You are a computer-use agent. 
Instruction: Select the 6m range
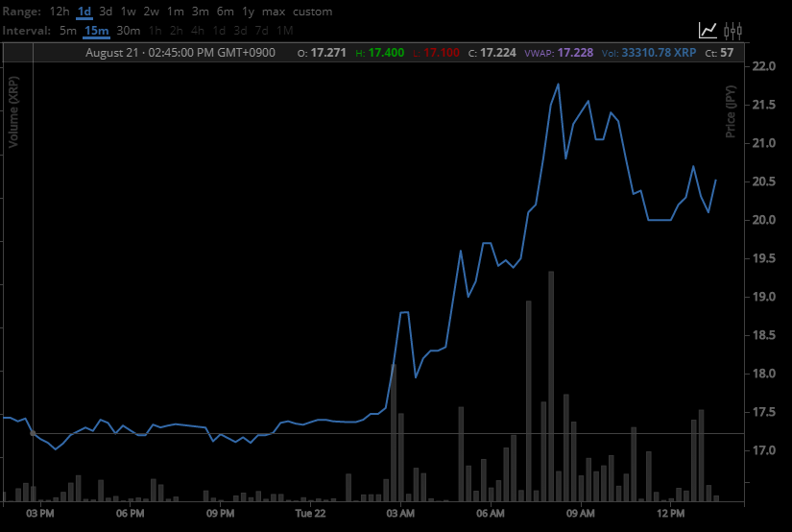point(226,12)
